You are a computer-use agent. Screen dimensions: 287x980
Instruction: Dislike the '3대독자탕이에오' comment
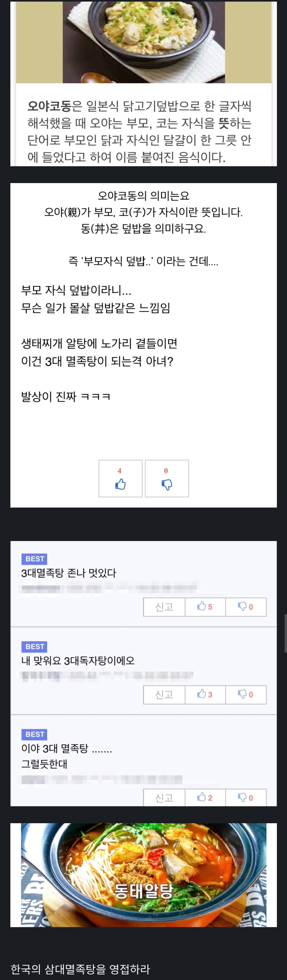click(x=246, y=695)
